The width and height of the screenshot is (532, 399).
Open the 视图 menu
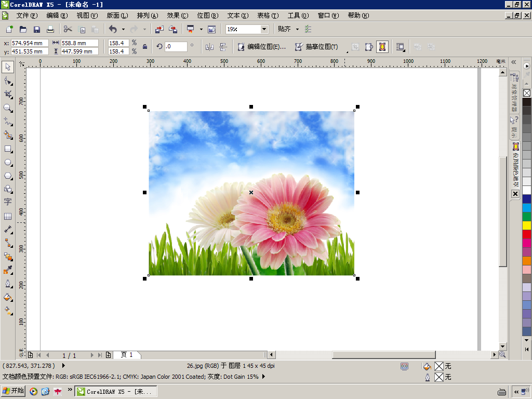87,16
